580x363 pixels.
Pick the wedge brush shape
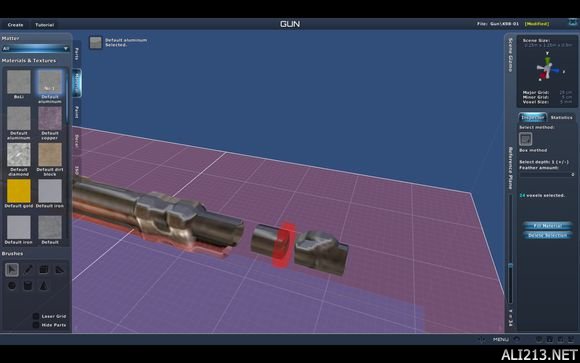[x=60, y=269]
